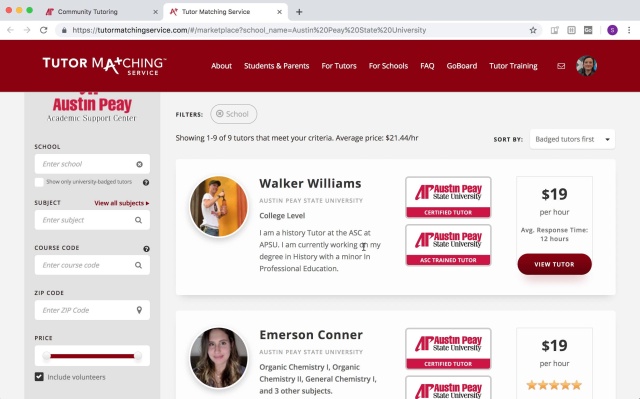Bookmark this page with the star icon
The width and height of the screenshot is (640, 399).
pos(533,30)
